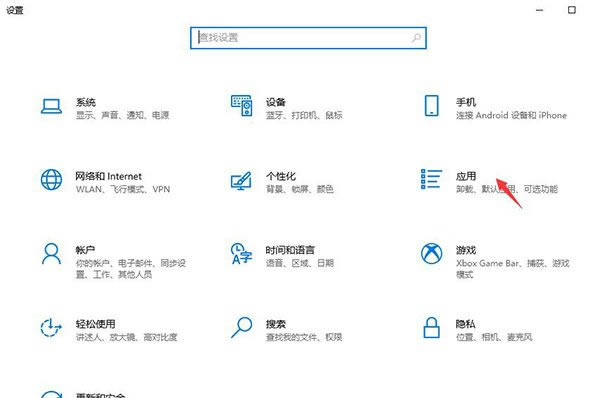Click the 系统 显示、声音、通知、电源 description

coord(122,115)
